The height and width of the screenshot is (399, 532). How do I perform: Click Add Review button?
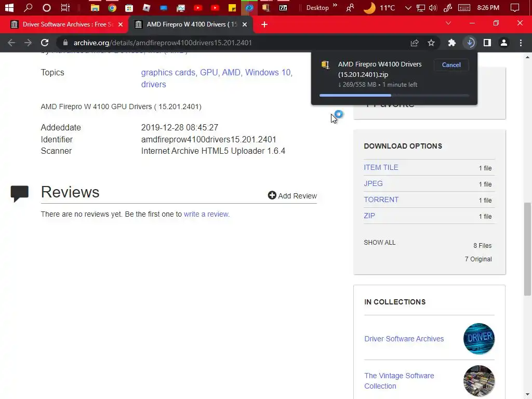(292, 195)
